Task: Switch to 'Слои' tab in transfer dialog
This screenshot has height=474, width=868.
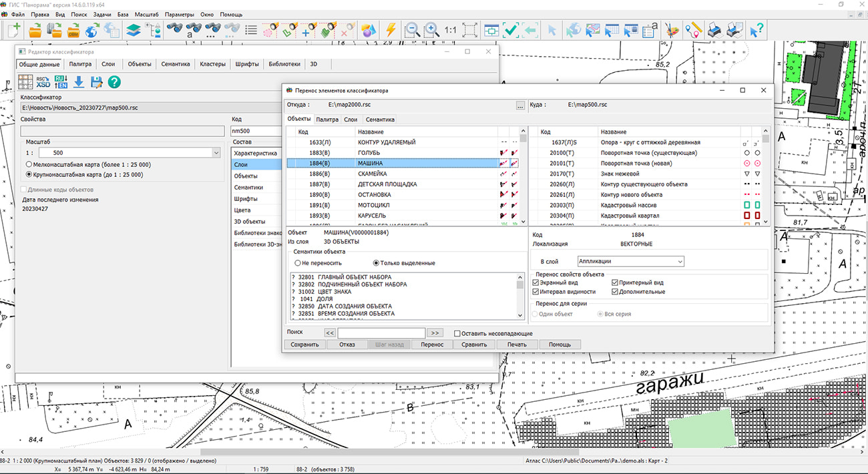Action: coord(351,120)
